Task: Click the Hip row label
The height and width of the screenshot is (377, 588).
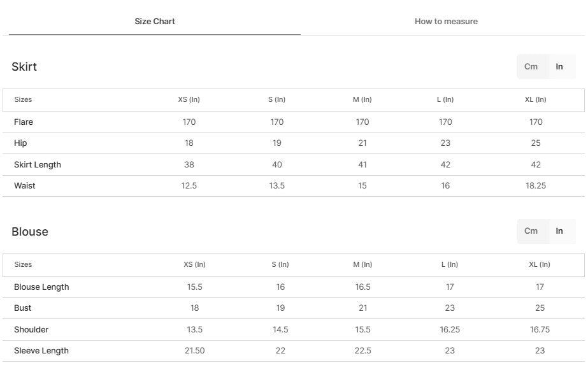Action: [20, 143]
